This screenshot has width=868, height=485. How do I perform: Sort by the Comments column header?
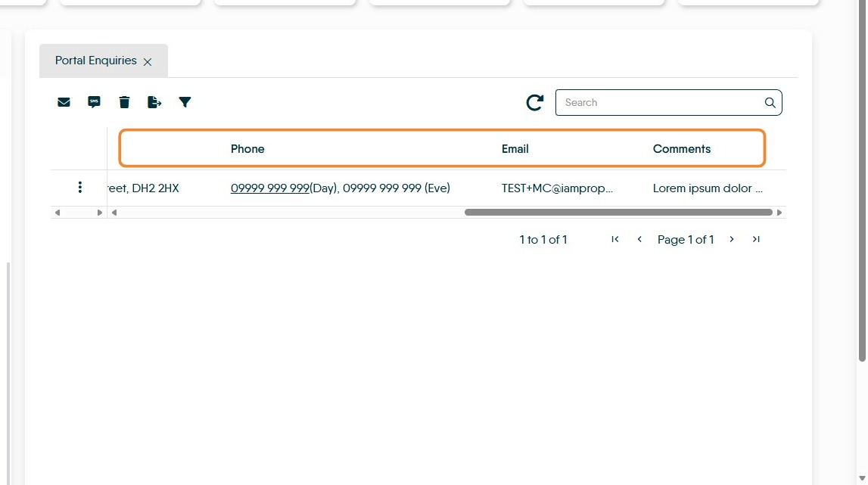[681, 148]
